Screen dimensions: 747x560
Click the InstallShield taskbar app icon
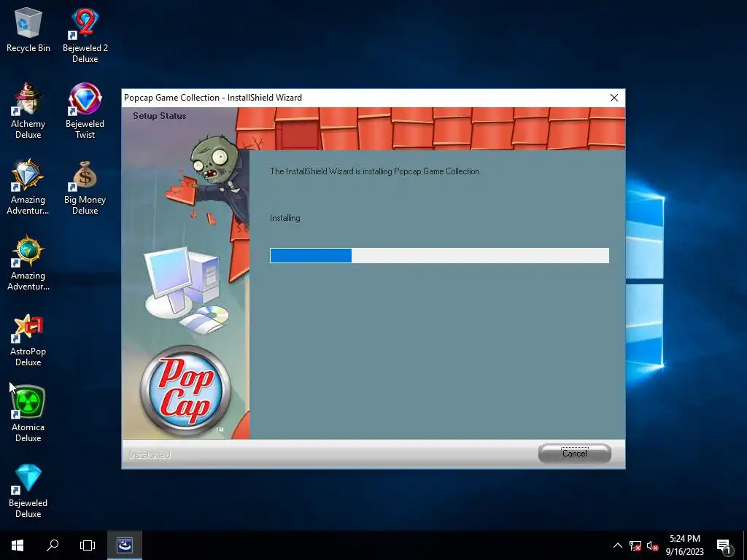(125, 545)
